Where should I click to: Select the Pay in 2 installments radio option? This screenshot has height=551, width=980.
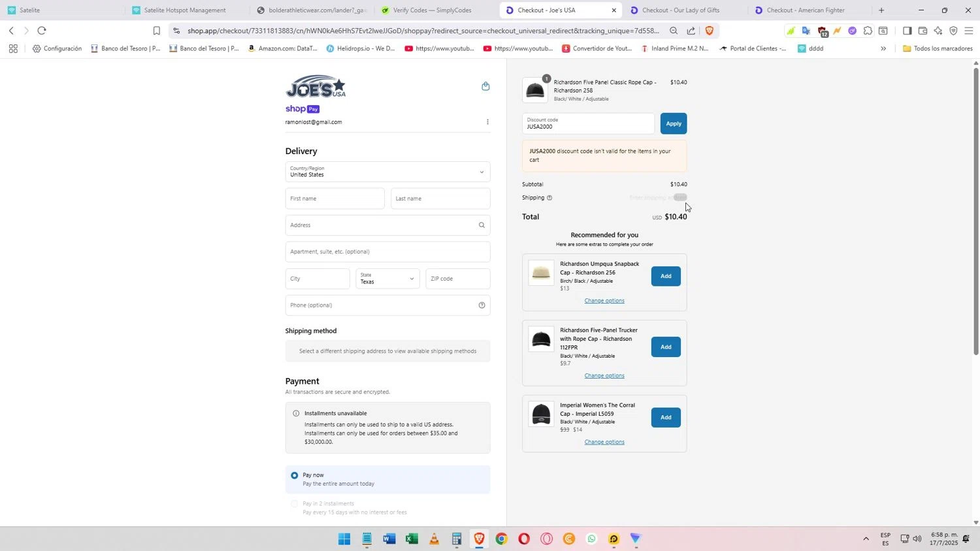295,504
